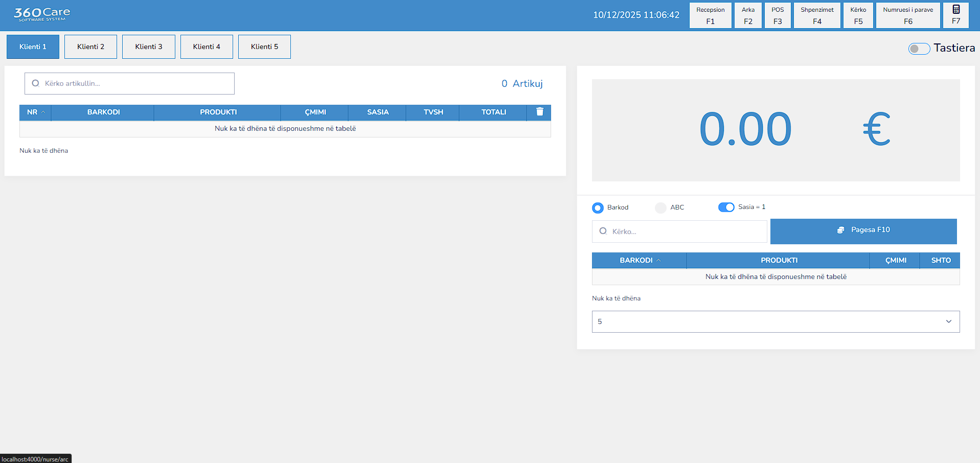Click the trash icon in table header

pyautogui.click(x=539, y=112)
